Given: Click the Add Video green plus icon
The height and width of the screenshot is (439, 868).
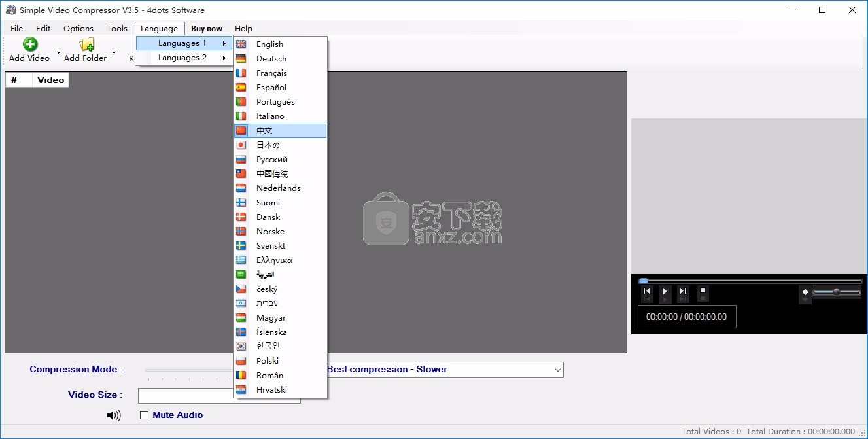Looking at the screenshot, I should [x=30, y=44].
